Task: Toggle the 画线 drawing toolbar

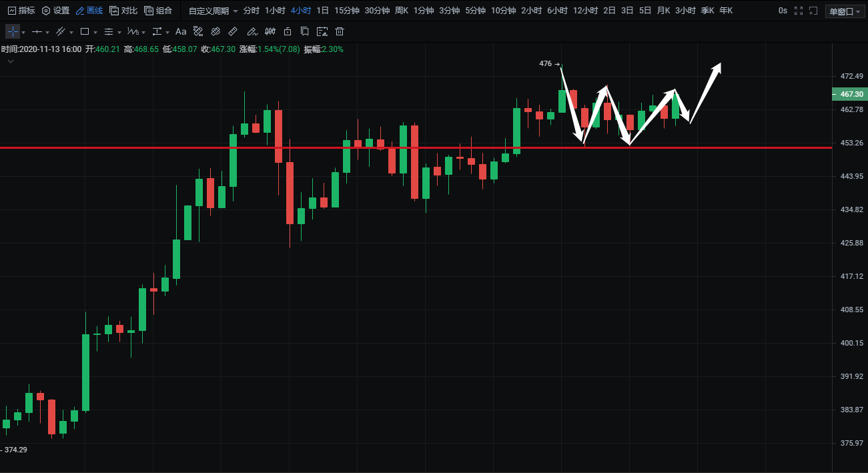Action: (89, 11)
